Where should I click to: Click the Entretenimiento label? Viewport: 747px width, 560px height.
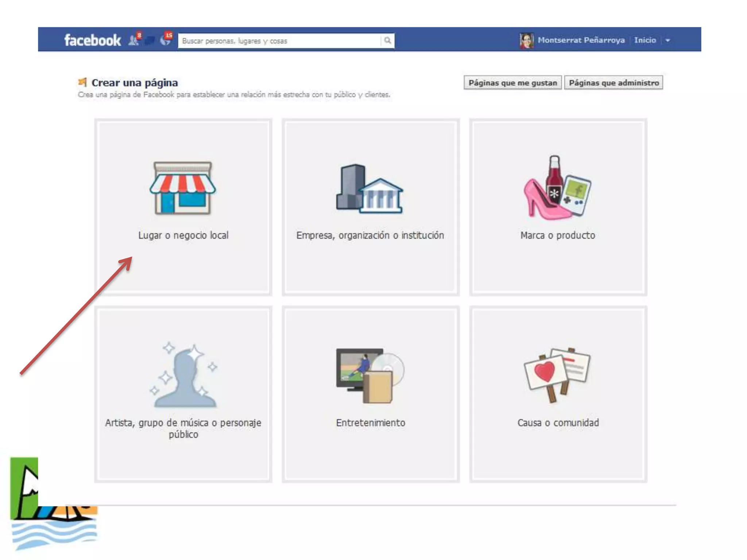[x=370, y=423]
